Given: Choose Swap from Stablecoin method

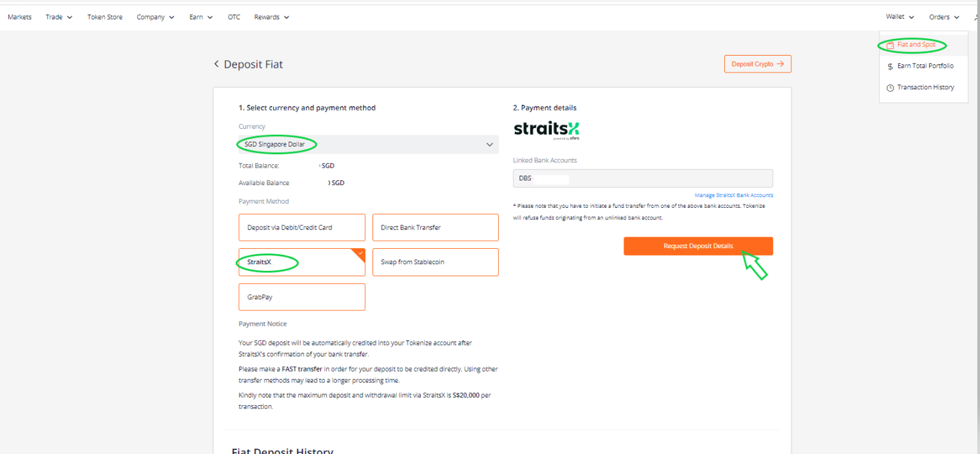Looking at the screenshot, I should tap(436, 262).
